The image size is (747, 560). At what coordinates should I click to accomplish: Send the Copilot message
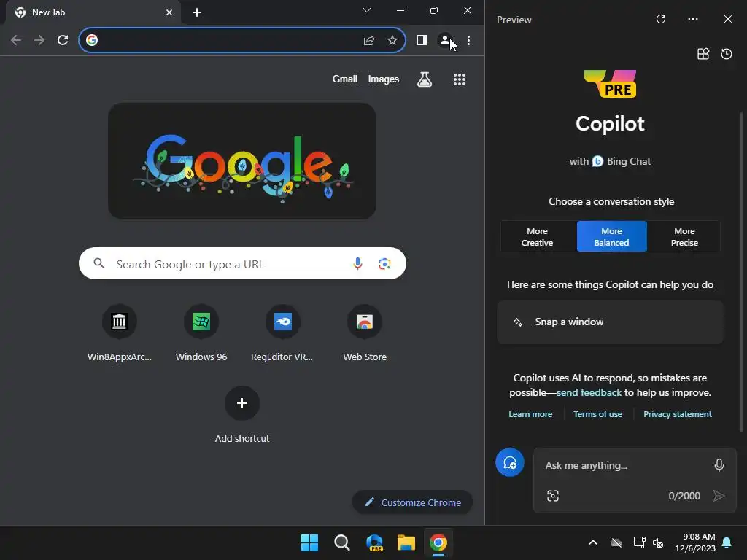(719, 496)
